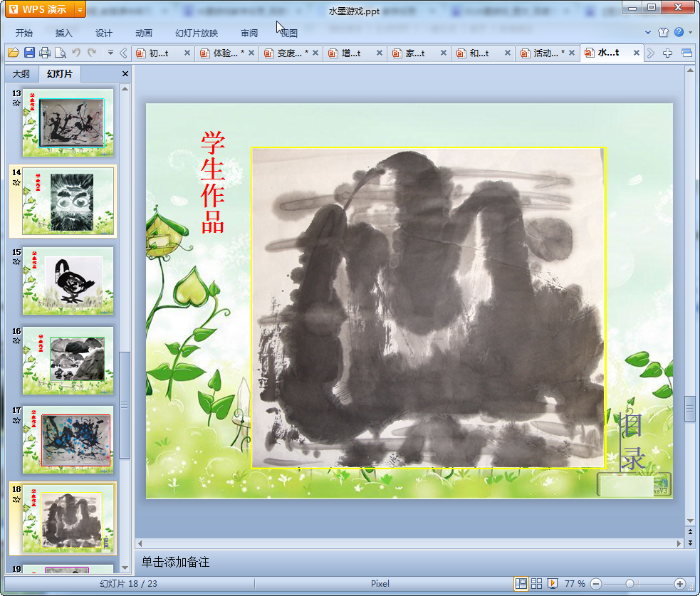Click the 目录 link text on slide
The image size is (700, 596).
pyautogui.click(x=631, y=441)
